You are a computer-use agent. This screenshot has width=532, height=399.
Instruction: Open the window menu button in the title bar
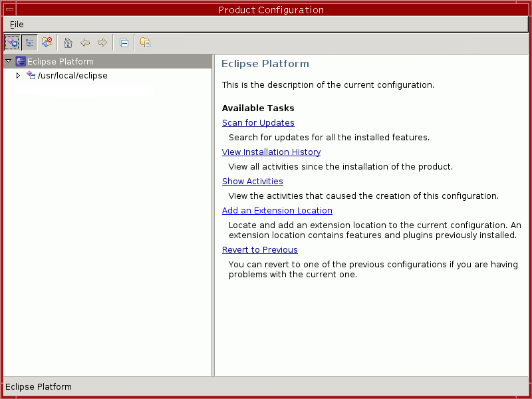pos(9,9)
